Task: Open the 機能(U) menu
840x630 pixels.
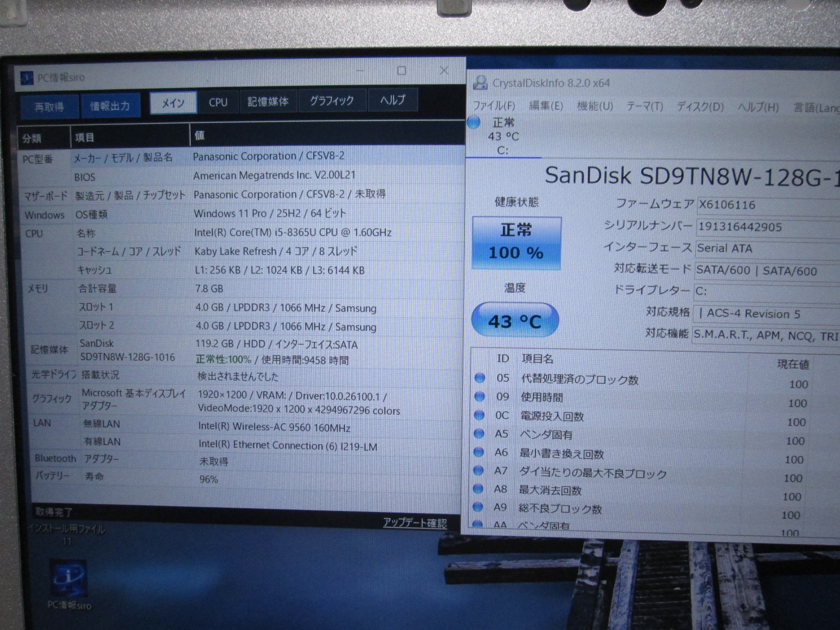Action: coord(595,106)
